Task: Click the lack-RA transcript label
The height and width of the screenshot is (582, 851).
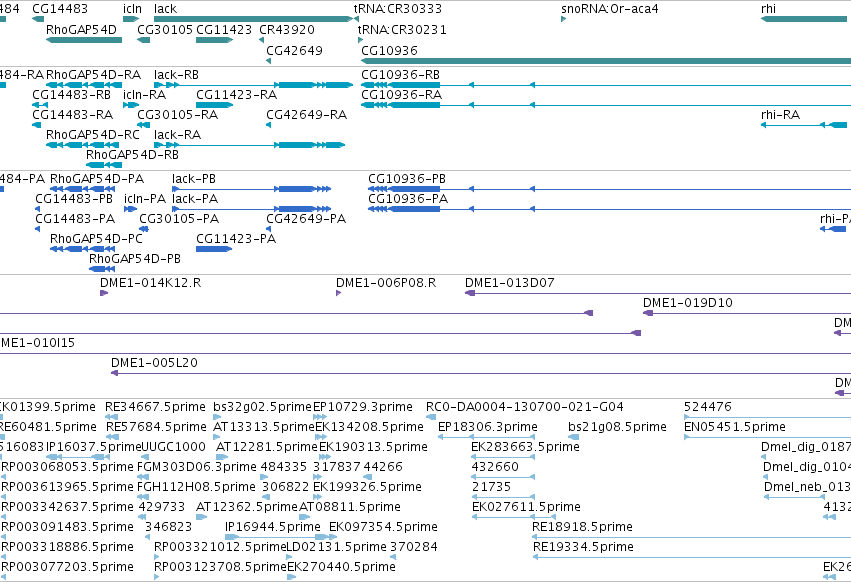Action: [x=177, y=135]
